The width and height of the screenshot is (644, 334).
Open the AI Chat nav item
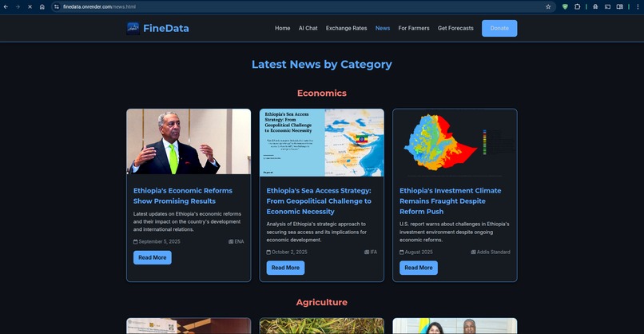[x=308, y=28]
